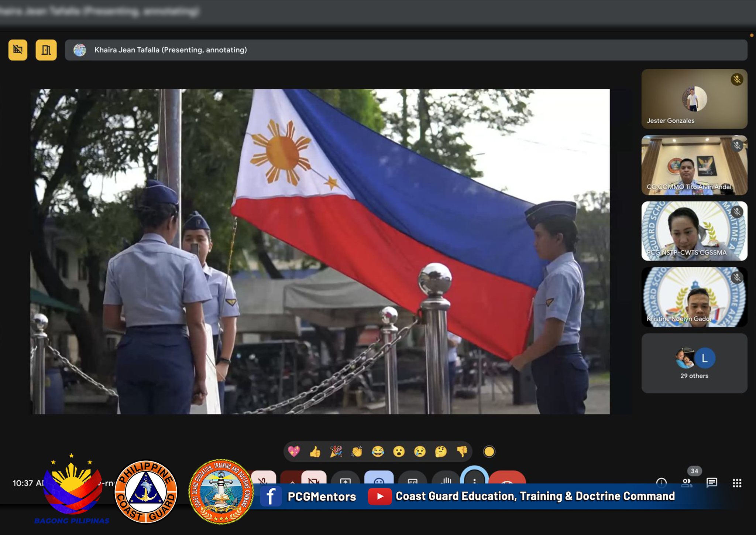
Task: Send the thinking face reaction
Action: [x=441, y=451]
